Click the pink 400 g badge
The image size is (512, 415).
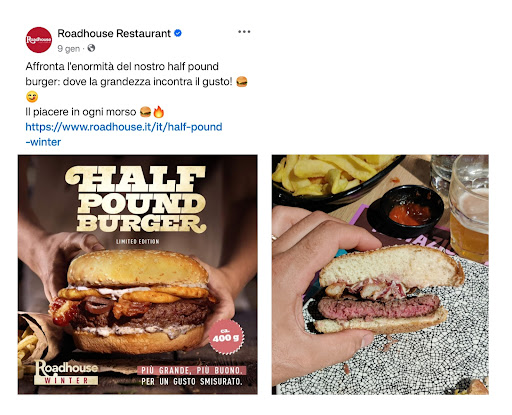coord(226,337)
